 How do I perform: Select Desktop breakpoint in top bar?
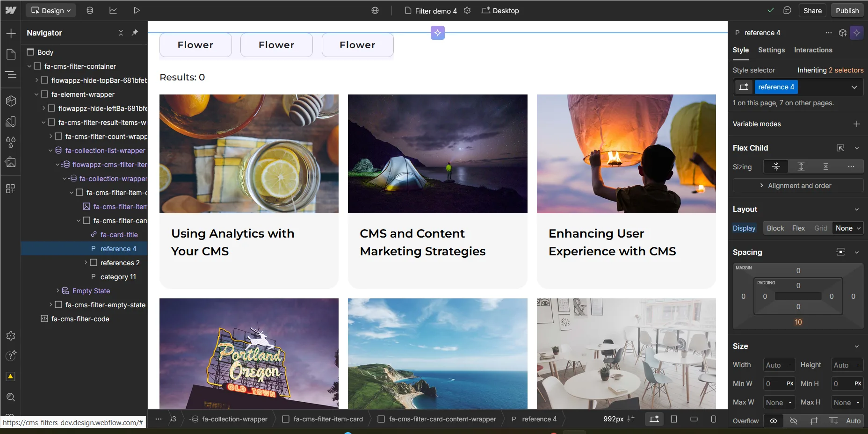(500, 10)
